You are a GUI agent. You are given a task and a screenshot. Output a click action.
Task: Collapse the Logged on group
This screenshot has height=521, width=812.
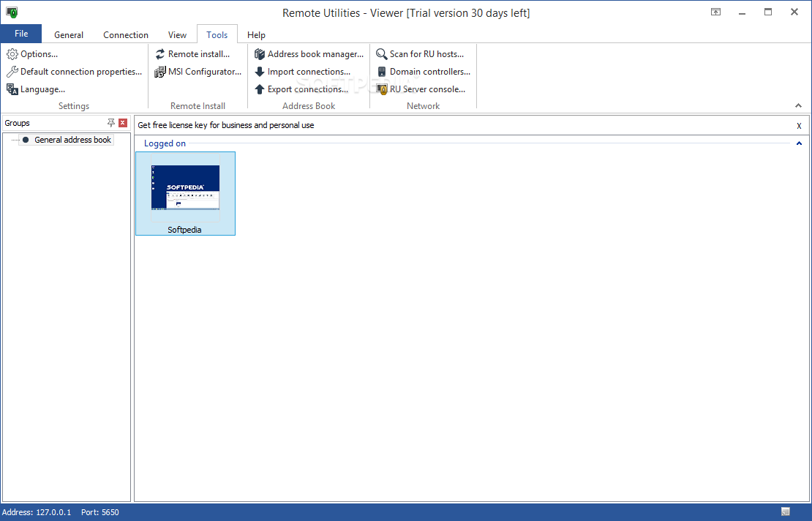tap(799, 143)
